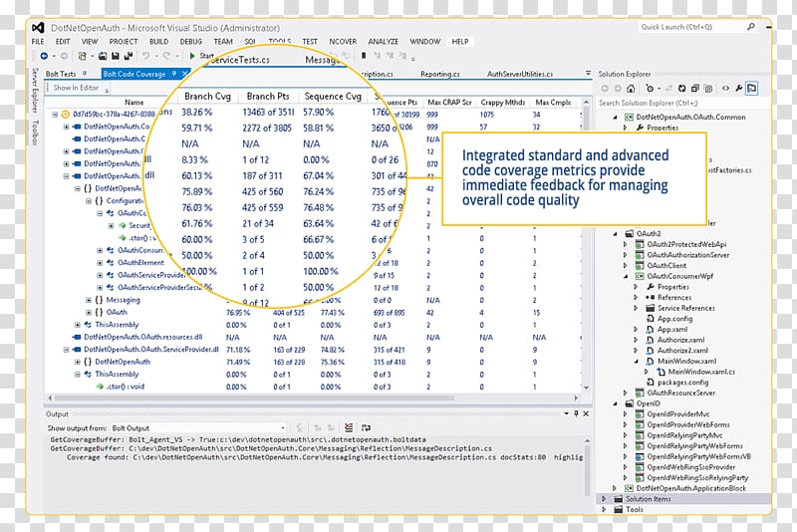Click the Properties wrench icon in Solution Explorer toolbar
Screen dimensions: 797x532
(738, 89)
